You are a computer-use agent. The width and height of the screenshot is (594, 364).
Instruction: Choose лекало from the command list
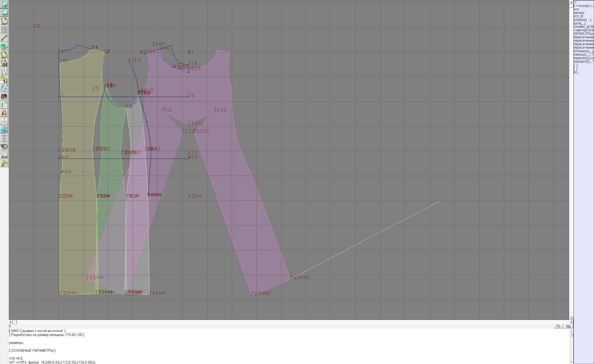[579, 13]
